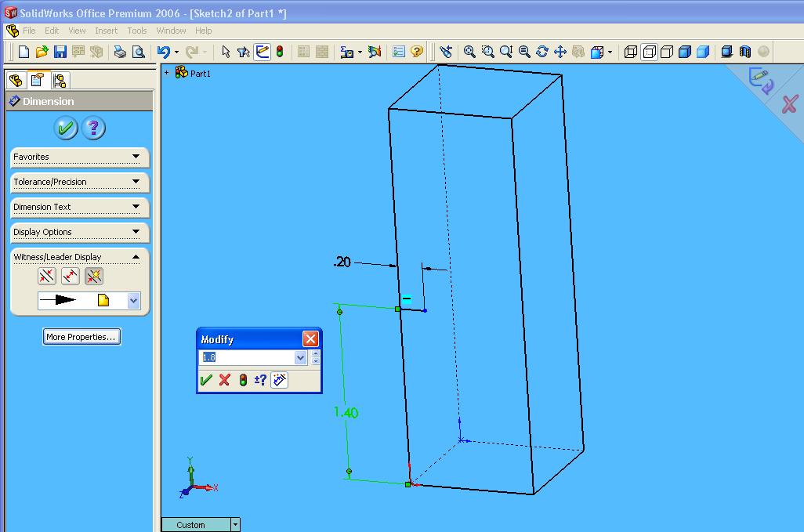This screenshot has width=804, height=532.
Task: Choose the Select arrow tool
Action: pos(226,52)
